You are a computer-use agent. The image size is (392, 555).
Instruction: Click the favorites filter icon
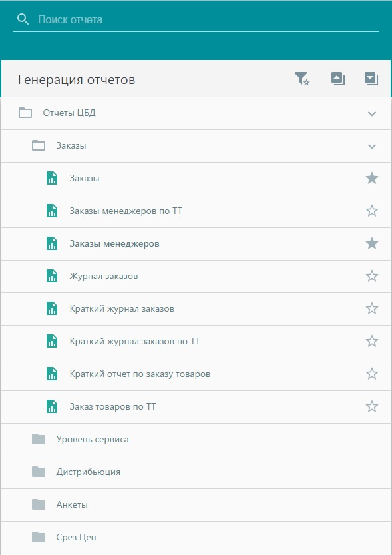(x=302, y=79)
